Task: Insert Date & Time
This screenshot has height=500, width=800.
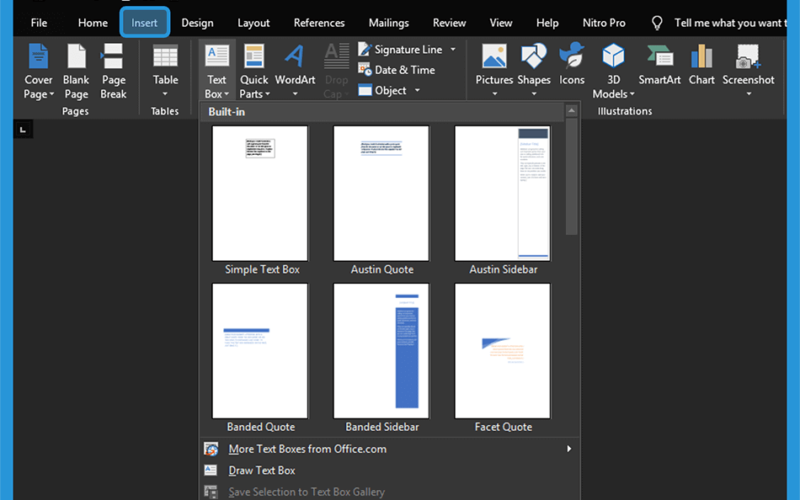Action: tap(396, 70)
